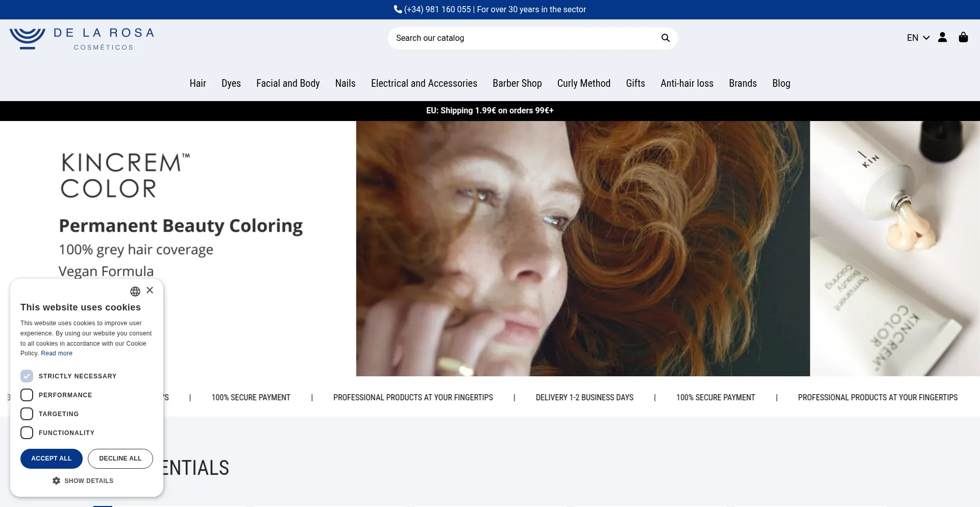Enable the Performance cookies checkbox
Viewport: 980px width, 507px height.
[27, 395]
